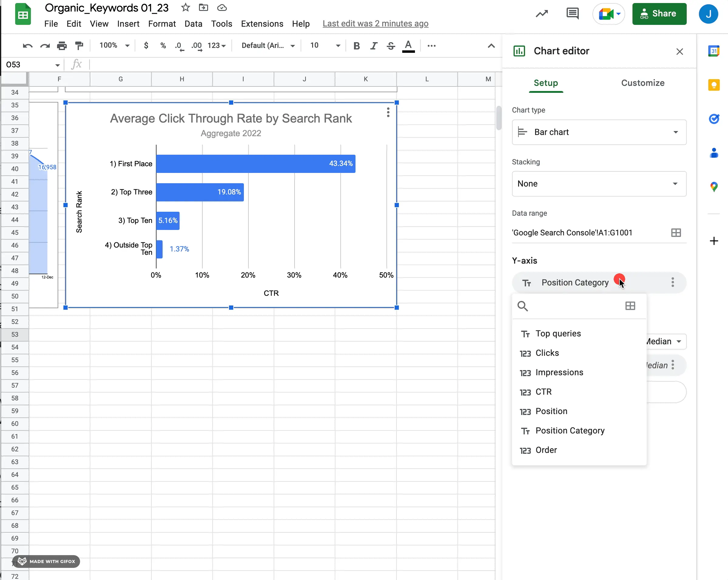Click the search icon in axis dropdown
The height and width of the screenshot is (580, 728).
pos(523,306)
